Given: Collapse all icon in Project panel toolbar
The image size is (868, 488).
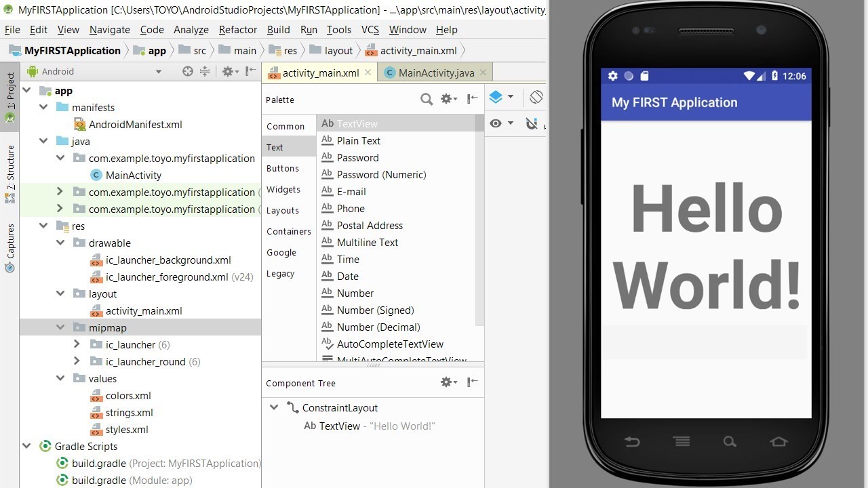Looking at the screenshot, I should point(204,71).
